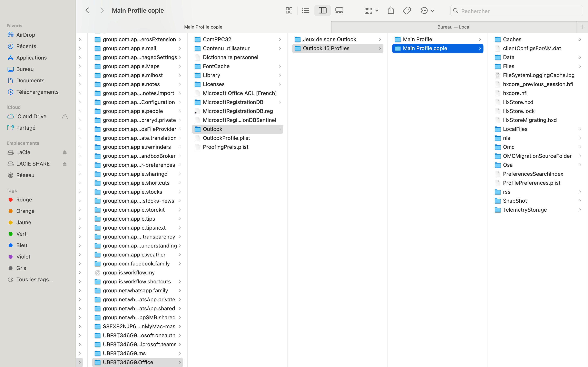Expand the Caches folder chevron

580,39
